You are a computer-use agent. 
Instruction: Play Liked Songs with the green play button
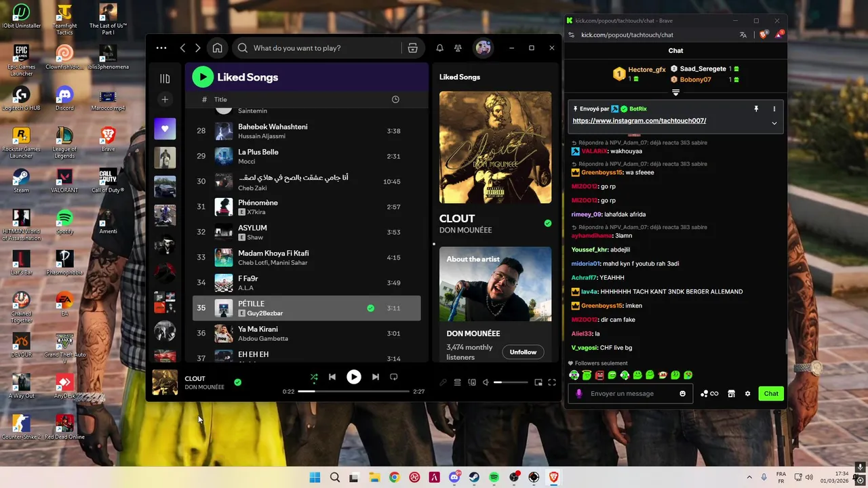click(203, 77)
